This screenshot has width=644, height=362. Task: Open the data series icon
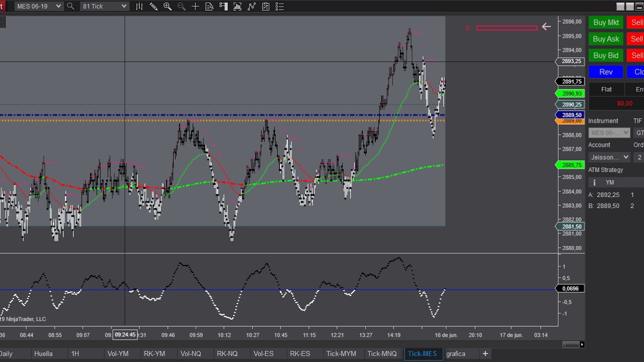coord(237,7)
